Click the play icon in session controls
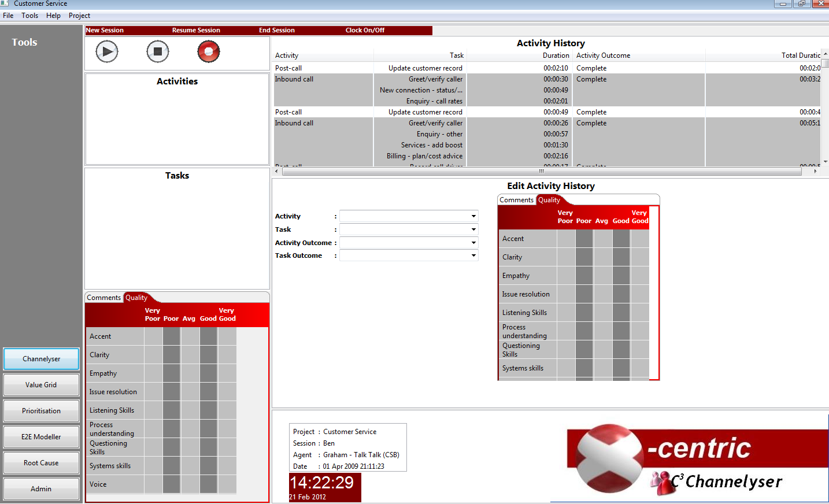 (107, 52)
